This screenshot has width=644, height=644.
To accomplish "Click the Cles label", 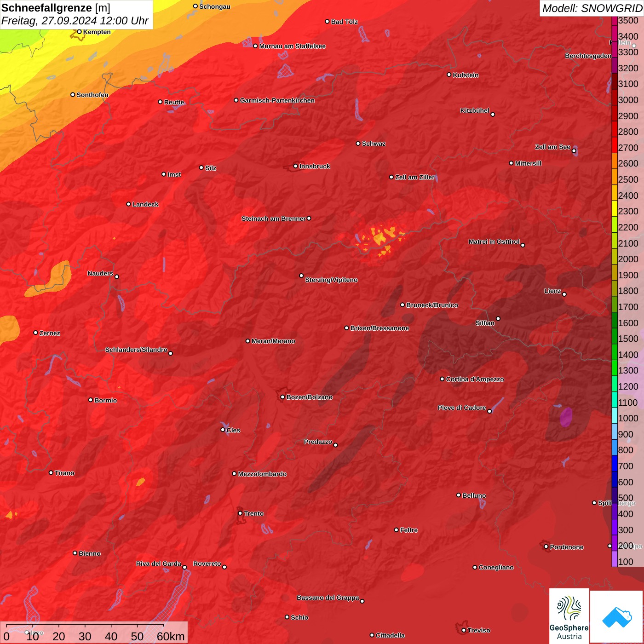I will click(x=233, y=430).
